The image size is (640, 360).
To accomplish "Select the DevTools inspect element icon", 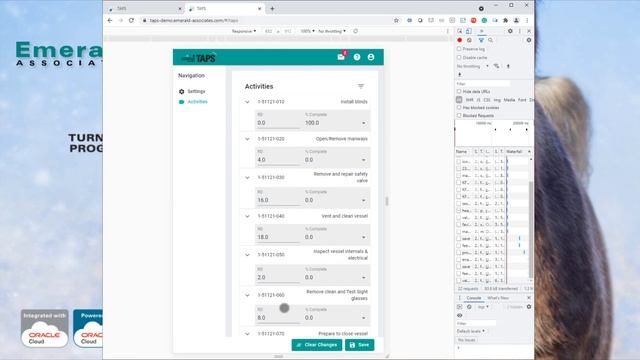I will [x=460, y=31].
